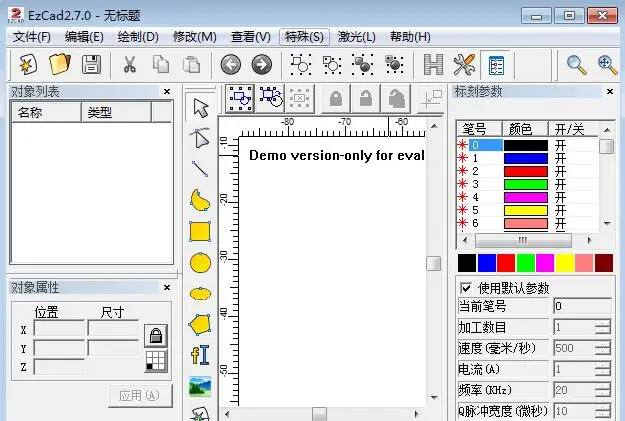The image size is (625, 421).
Task: Create a new file with New icon
Action: point(28,64)
